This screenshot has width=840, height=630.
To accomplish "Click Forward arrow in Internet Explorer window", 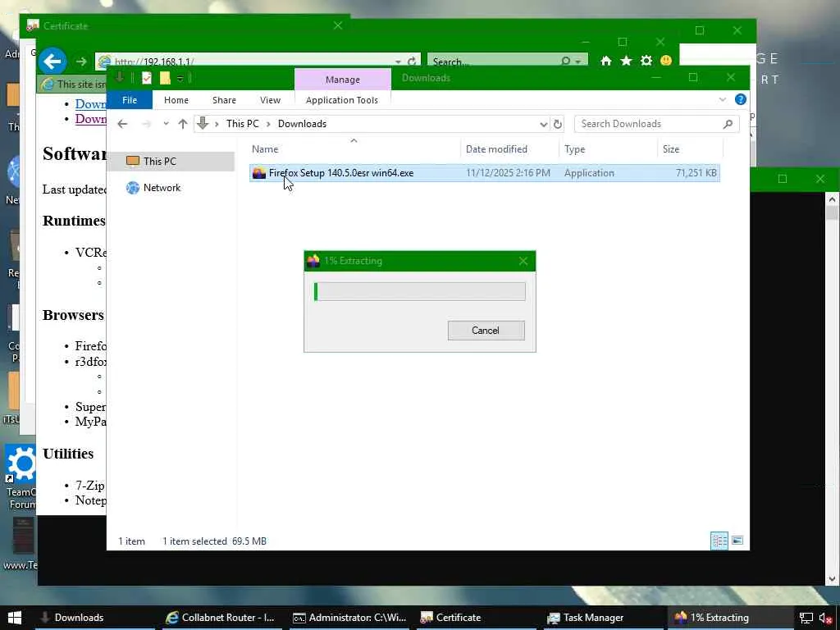I will point(81,62).
